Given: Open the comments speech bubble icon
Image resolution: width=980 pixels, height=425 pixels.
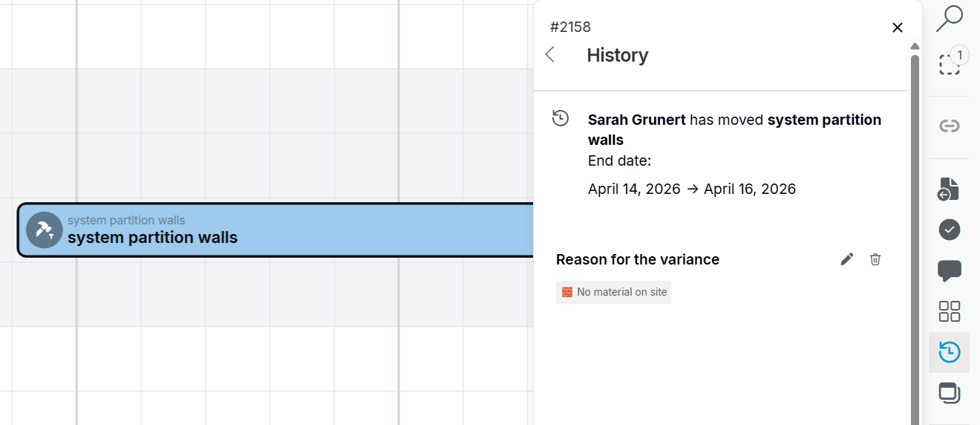Looking at the screenshot, I should pyautogui.click(x=950, y=270).
